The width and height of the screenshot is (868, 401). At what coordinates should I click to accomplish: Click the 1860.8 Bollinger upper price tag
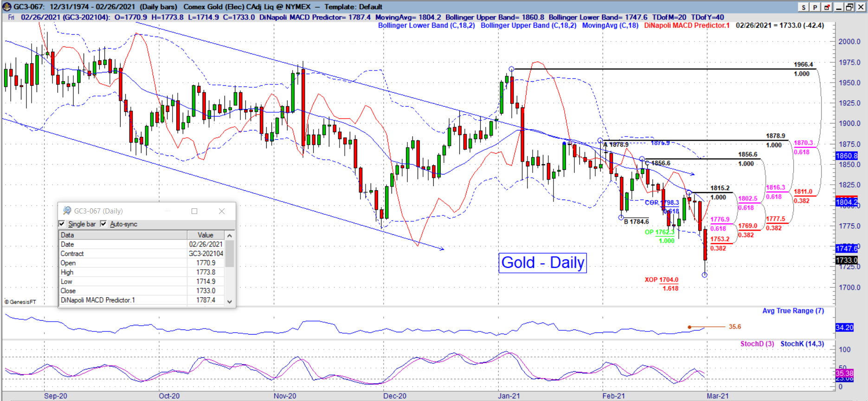click(847, 156)
